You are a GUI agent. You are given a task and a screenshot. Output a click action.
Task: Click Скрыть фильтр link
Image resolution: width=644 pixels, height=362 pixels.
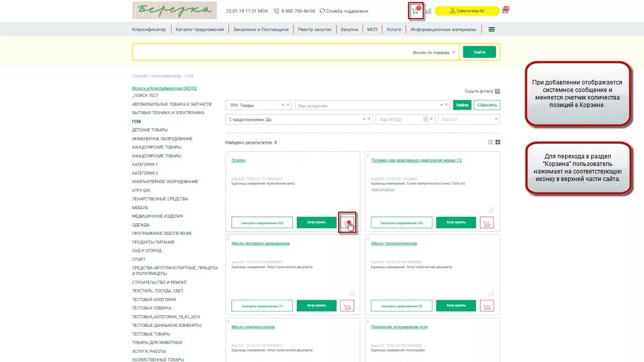(x=479, y=92)
